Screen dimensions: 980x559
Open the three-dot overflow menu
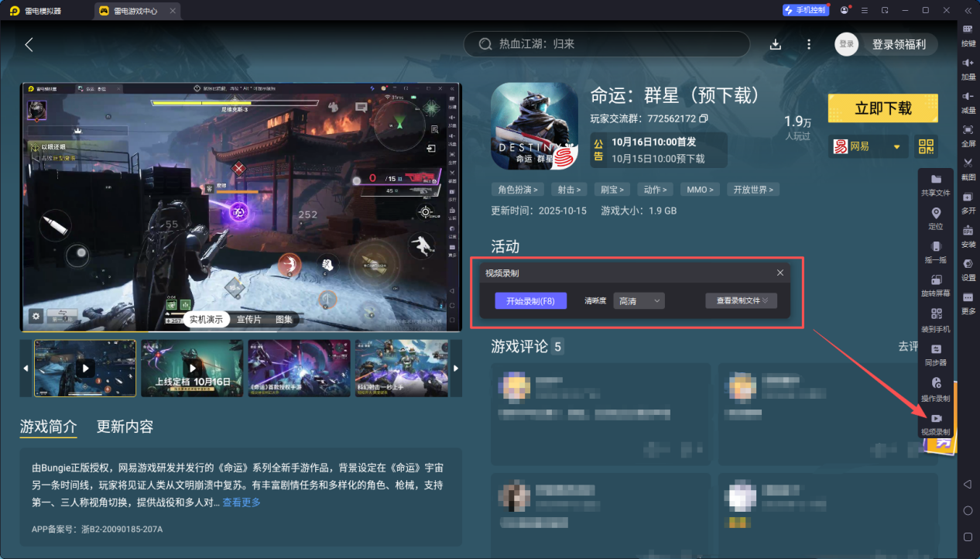point(809,44)
